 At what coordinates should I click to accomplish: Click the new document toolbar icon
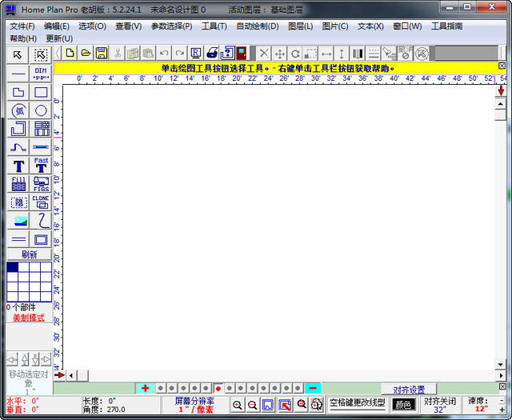point(70,53)
